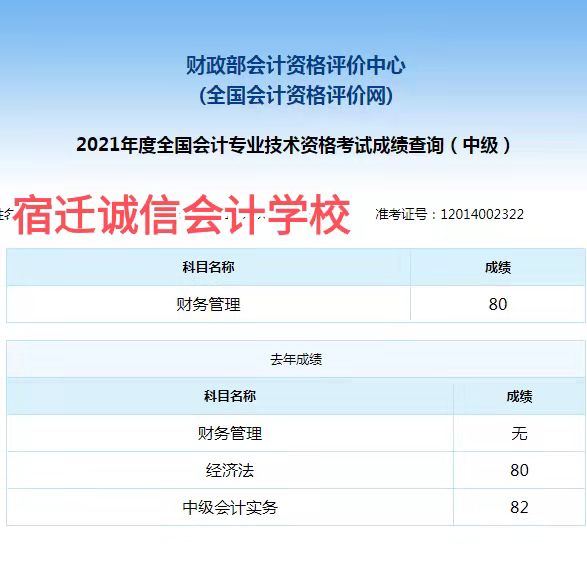Click the 准考证号 12014002322 text
The width and height of the screenshot is (587, 566).
(449, 214)
